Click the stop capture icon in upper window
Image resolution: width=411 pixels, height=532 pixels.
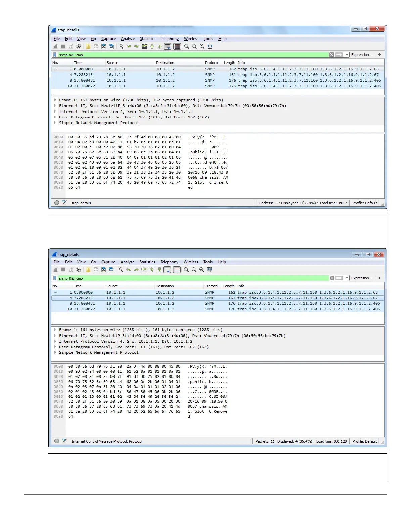coord(63,46)
